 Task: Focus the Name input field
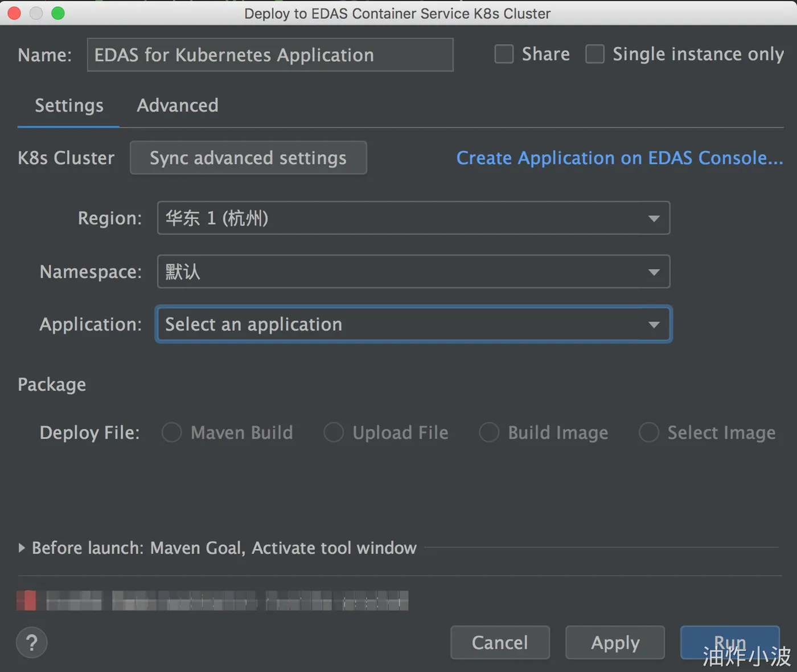[x=270, y=55]
